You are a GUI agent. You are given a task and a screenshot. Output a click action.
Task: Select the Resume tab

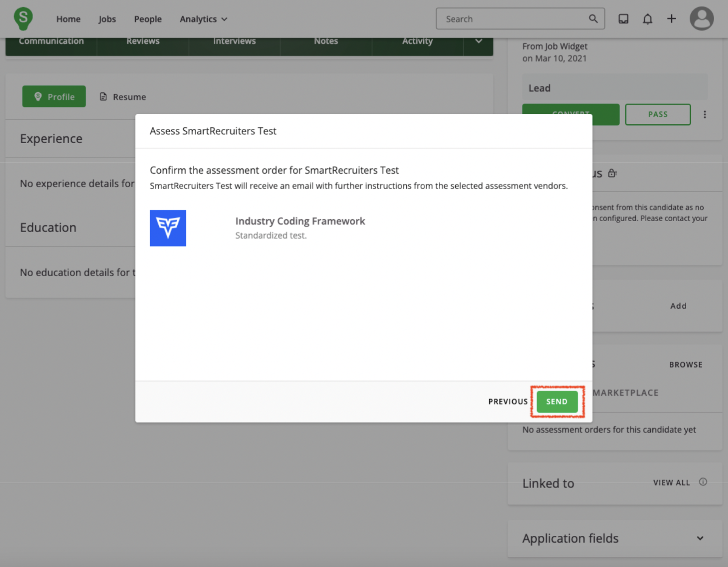[123, 97]
